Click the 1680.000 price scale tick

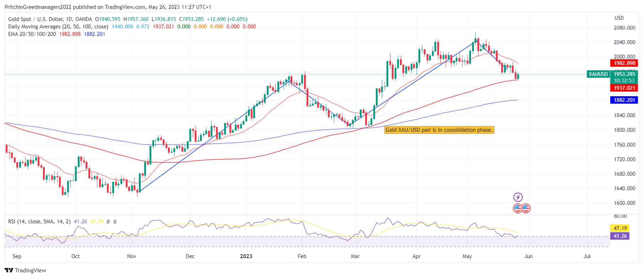click(x=624, y=174)
